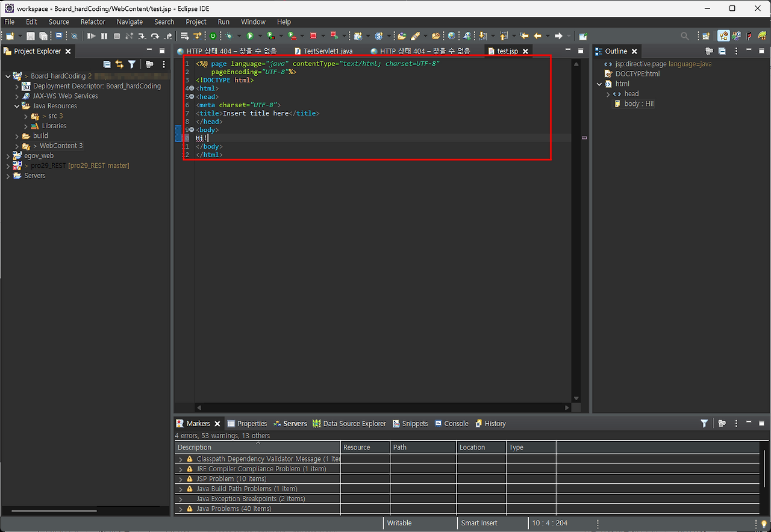Open the Project Explorer filter funnel icon

[x=131, y=64]
